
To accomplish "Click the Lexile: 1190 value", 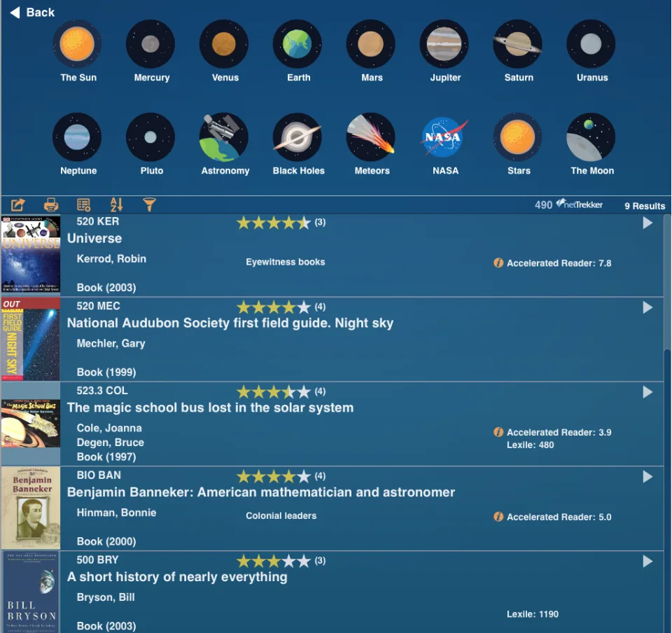I will pos(532,614).
